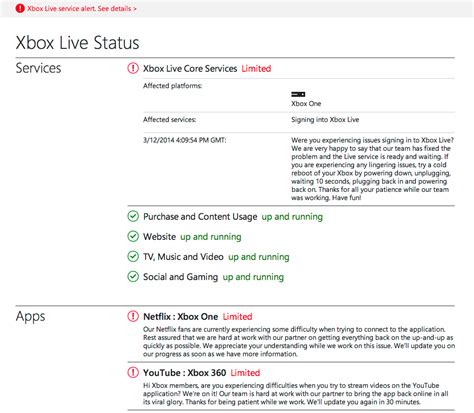Screen dimensions: 474x413
Task: Click the YouTube streaming difficulties description
Action: [296, 394]
